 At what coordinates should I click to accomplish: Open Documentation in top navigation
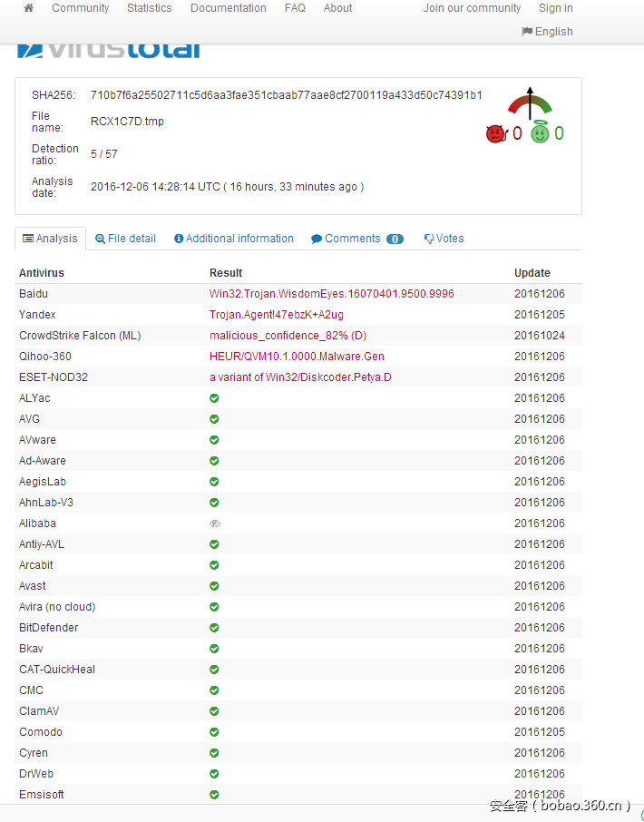click(229, 8)
